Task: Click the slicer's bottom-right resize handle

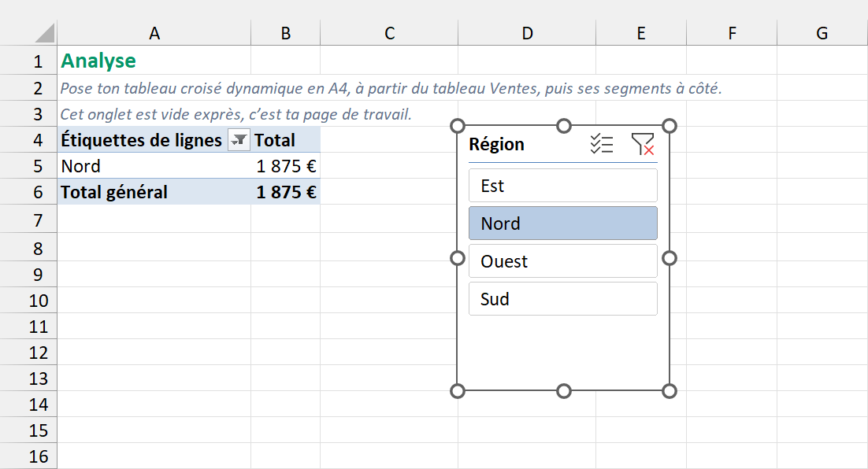Action: (670, 391)
